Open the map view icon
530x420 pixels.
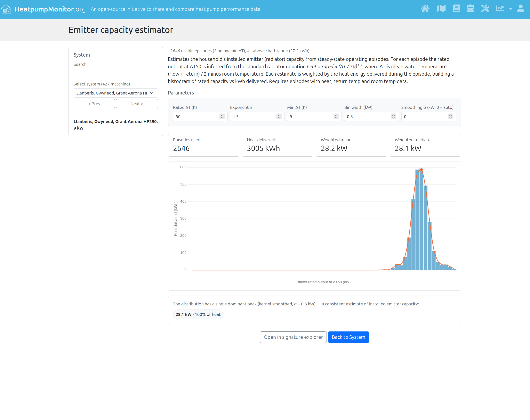click(x=441, y=9)
